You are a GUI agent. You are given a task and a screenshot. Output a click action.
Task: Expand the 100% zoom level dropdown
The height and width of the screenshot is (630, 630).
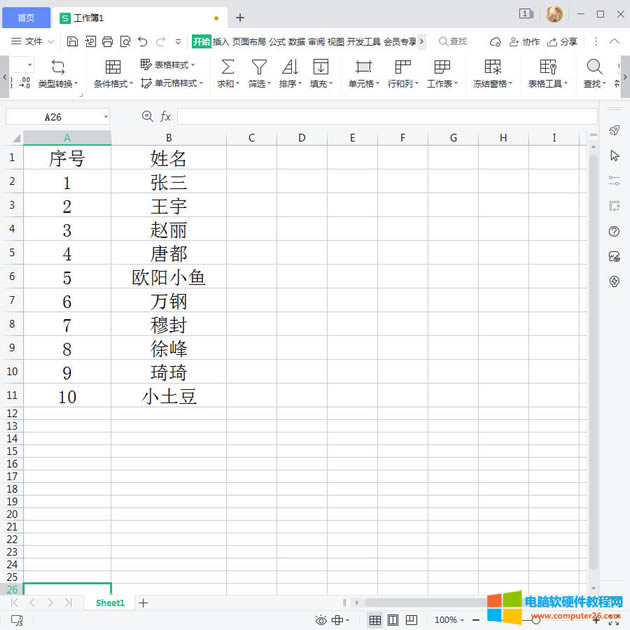click(464, 620)
